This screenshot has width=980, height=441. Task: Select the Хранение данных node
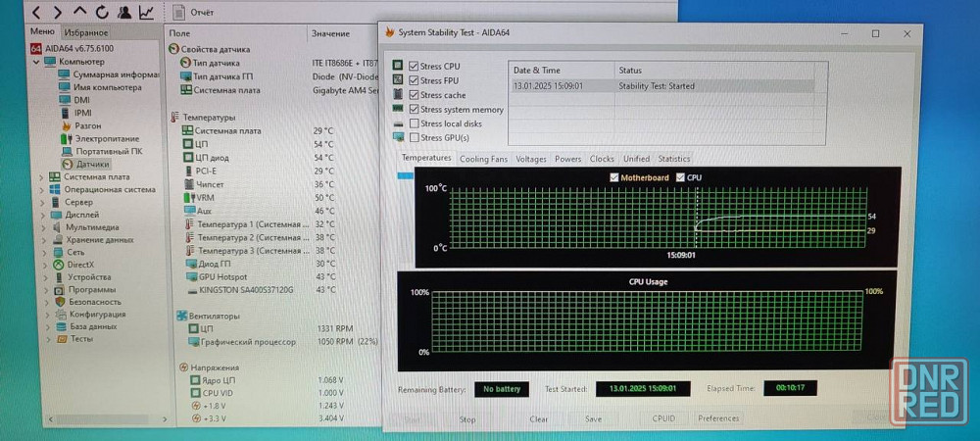coord(100,240)
